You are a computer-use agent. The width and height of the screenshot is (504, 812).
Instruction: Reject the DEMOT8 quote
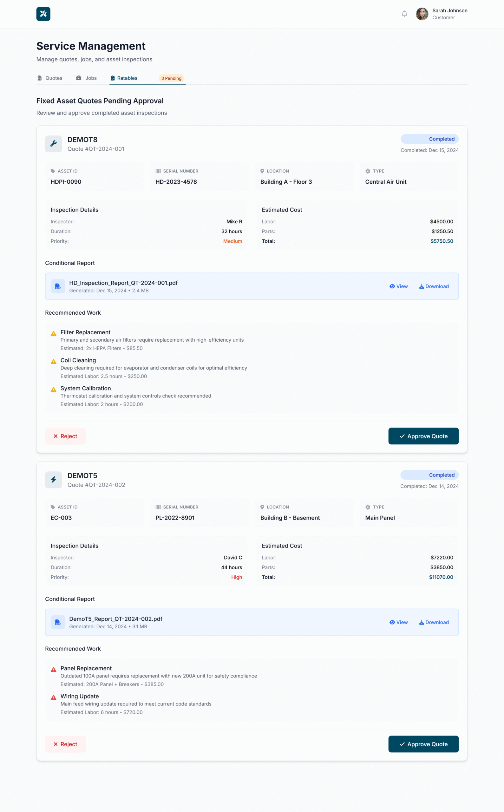[65, 436]
